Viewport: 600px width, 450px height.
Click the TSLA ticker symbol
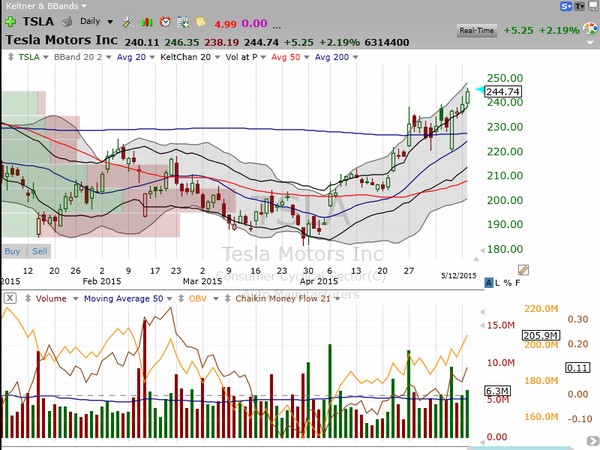[38, 21]
